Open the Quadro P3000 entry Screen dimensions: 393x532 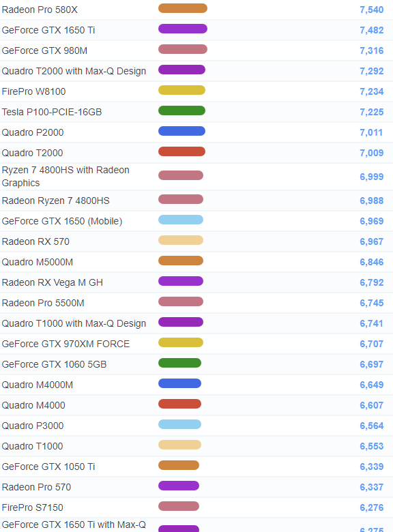pos(33,426)
